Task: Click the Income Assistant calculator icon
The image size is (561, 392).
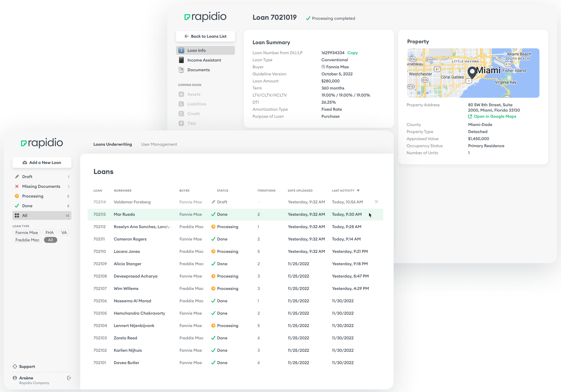Action: point(181,60)
